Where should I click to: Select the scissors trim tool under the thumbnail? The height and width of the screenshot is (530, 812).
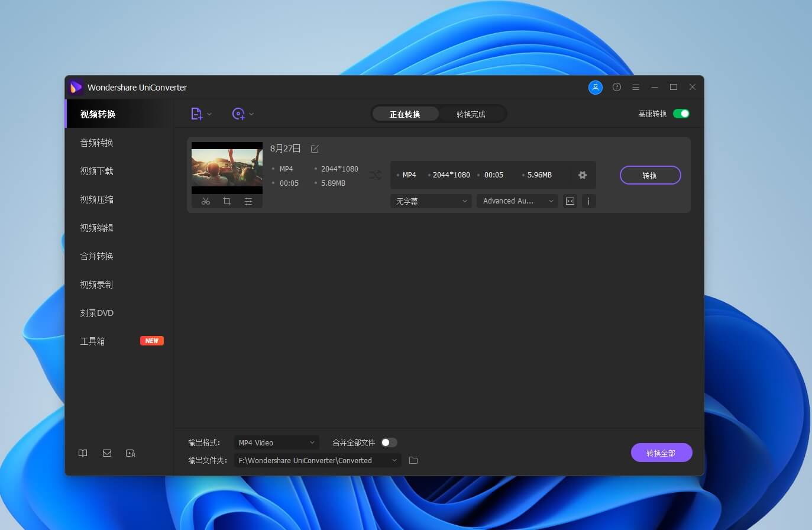coord(206,201)
